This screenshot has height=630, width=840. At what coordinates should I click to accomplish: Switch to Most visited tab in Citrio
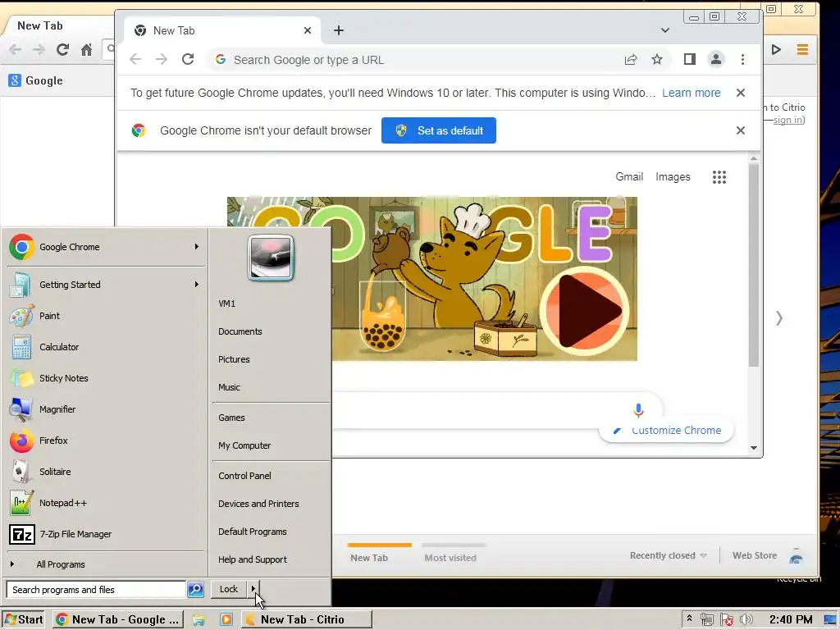pos(450,558)
